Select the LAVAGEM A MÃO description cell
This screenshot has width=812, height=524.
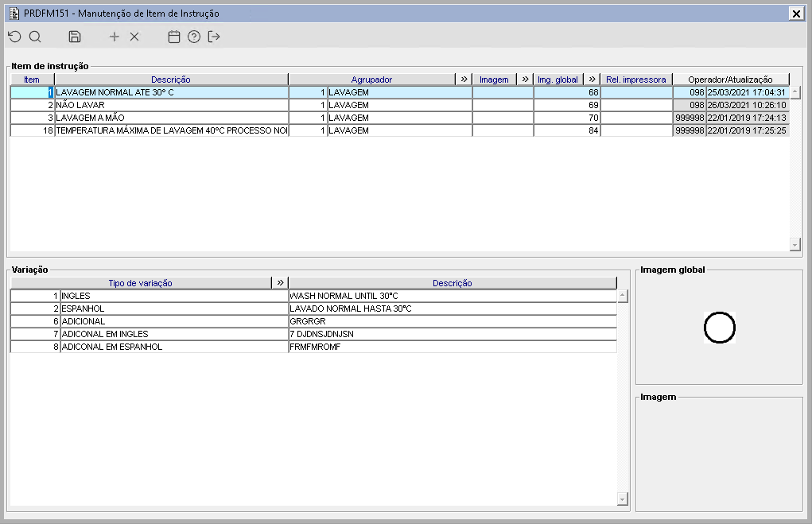(x=171, y=118)
